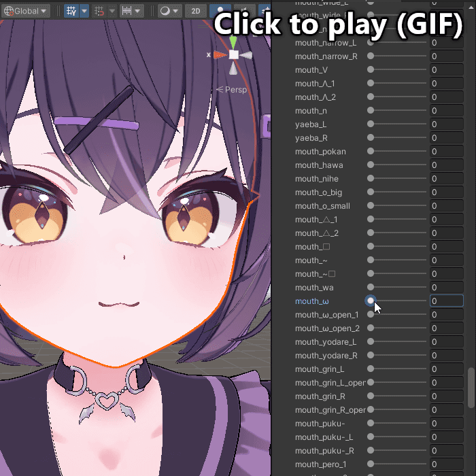Click the inspector vertical scrollbar thumb
Viewport: 476px width, 476px height.
tap(471, 388)
